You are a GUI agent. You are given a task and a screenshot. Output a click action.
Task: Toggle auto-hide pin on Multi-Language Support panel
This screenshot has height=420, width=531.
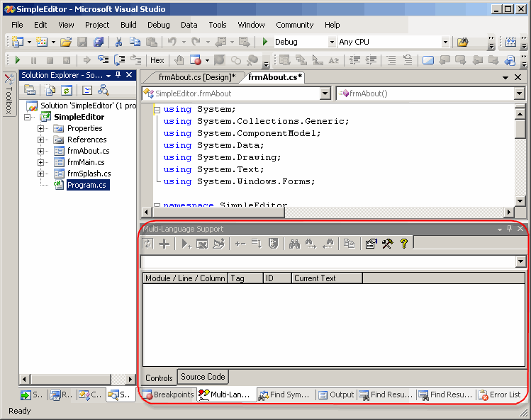tap(509, 229)
